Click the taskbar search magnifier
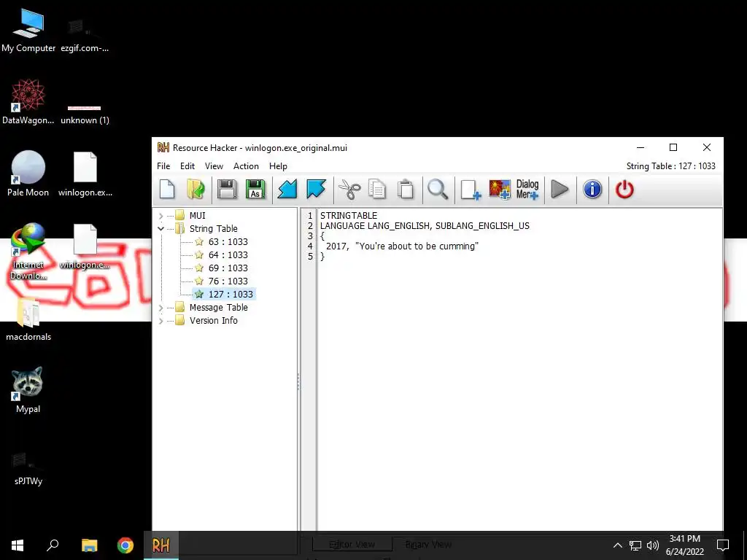Viewport: 747px width, 560px height. [53, 545]
